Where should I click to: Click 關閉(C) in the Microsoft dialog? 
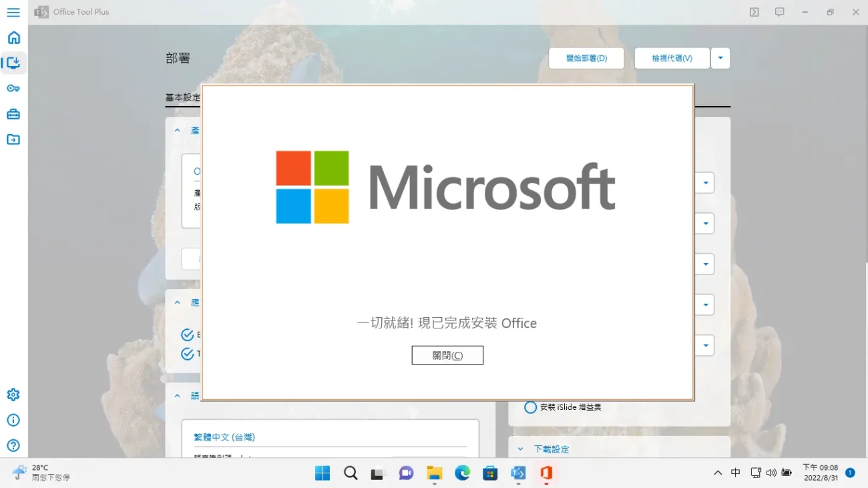pyautogui.click(x=447, y=354)
